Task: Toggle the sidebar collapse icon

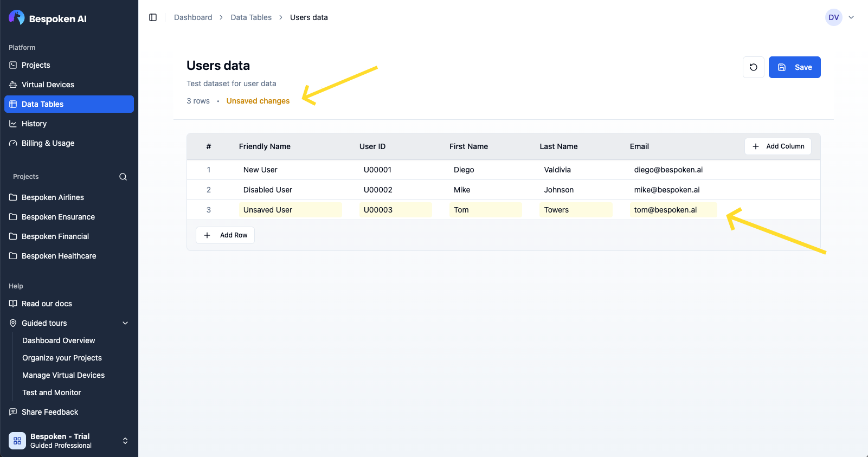Action: [x=153, y=17]
